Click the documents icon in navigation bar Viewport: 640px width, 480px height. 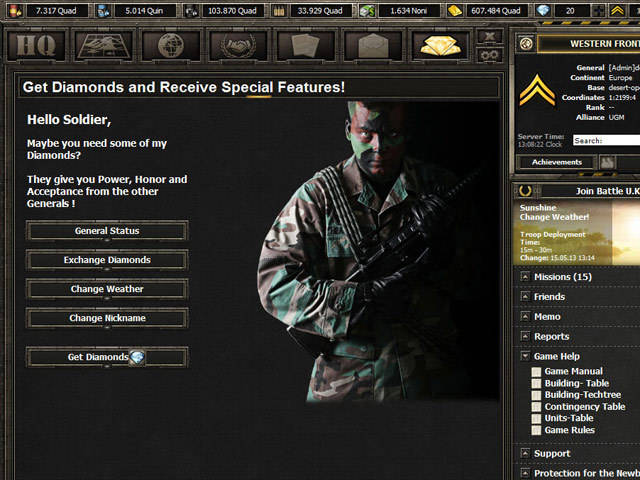point(305,45)
